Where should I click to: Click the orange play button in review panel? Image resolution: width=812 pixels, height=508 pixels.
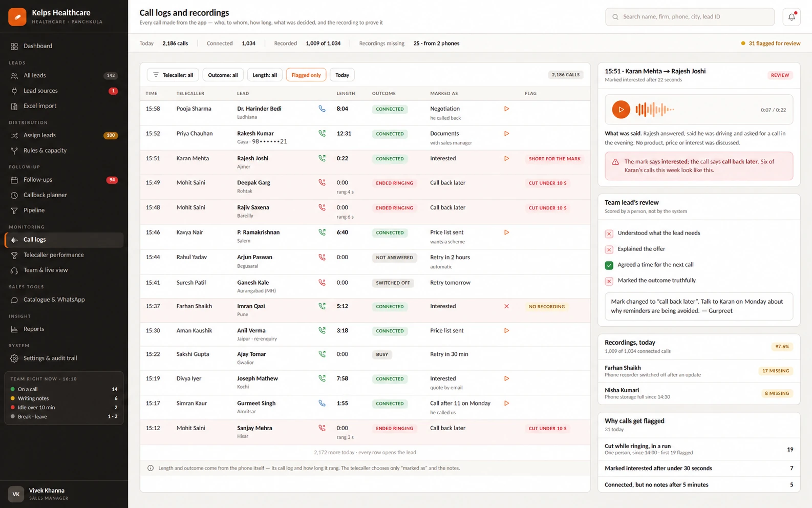tap(621, 110)
